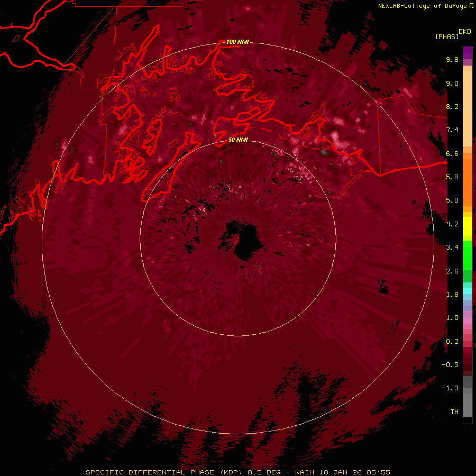Screen dimensions: 476x476
Task: Click the 5.0 legend value
Action: (x=452, y=200)
